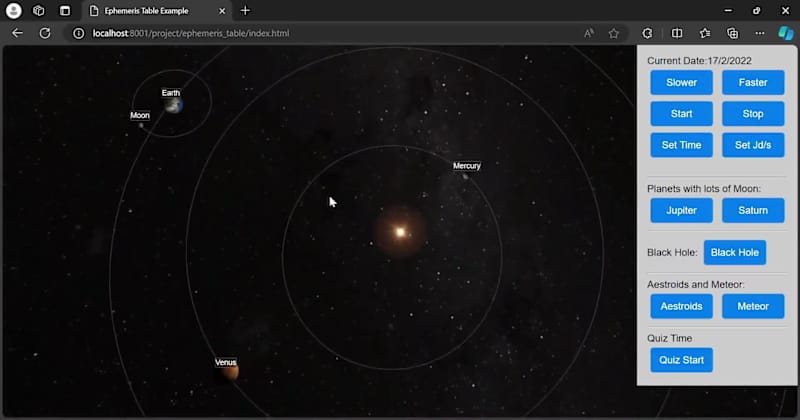
Task: Click the Aestroids button
Action: 681,306
